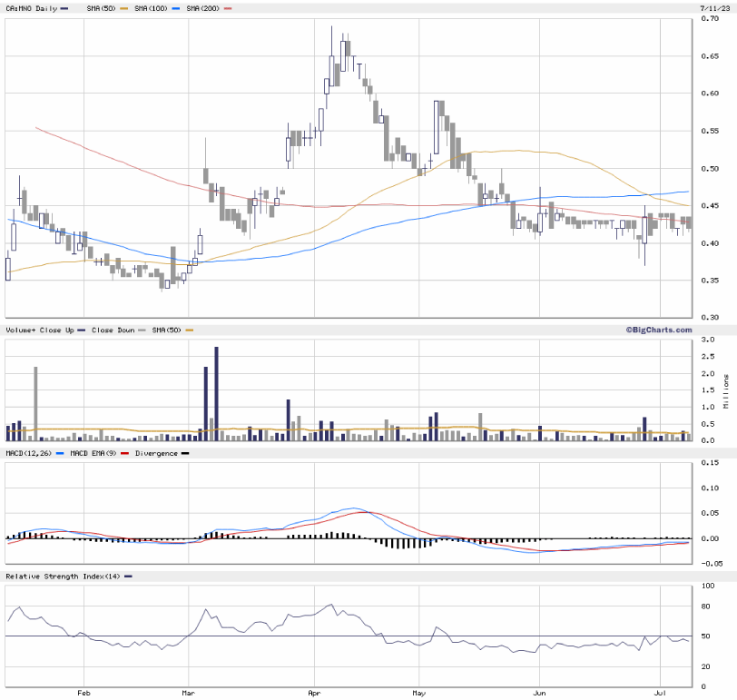Click the Relative Strength Index(14) label

click(62, 577)
